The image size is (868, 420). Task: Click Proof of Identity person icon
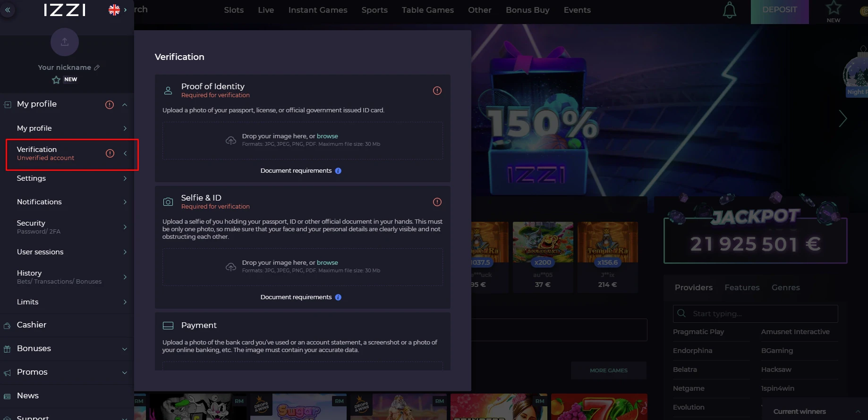(x=168, y=91)
